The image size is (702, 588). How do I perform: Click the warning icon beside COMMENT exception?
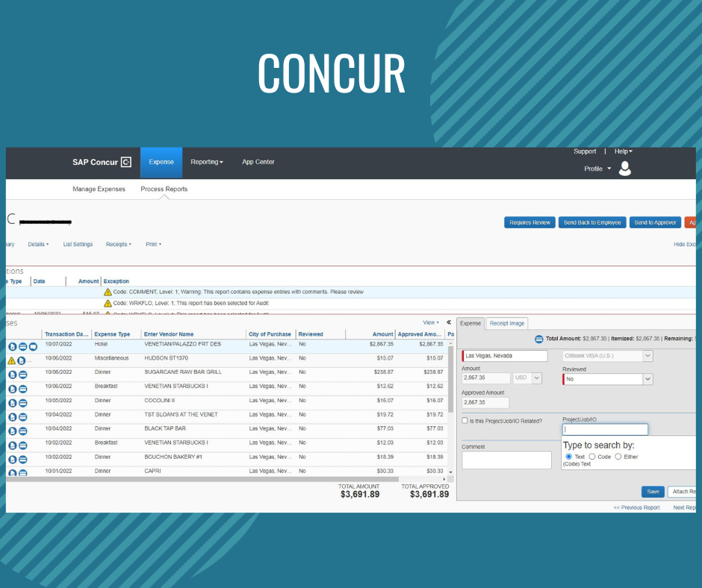coord(108,292)
